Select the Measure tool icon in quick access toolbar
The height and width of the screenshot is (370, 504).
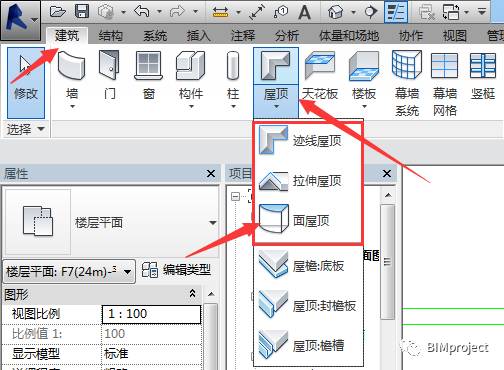(220, 12)
